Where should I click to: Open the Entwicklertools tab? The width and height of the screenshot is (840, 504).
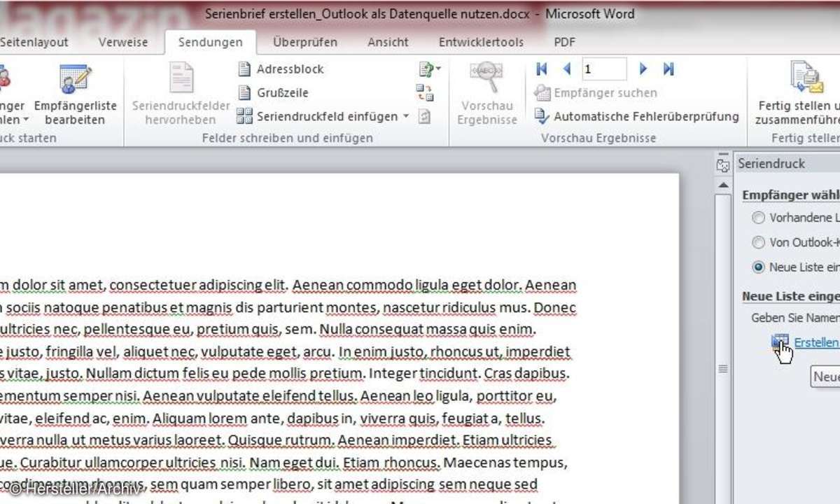pyautogui.click(x=481, y=42)
